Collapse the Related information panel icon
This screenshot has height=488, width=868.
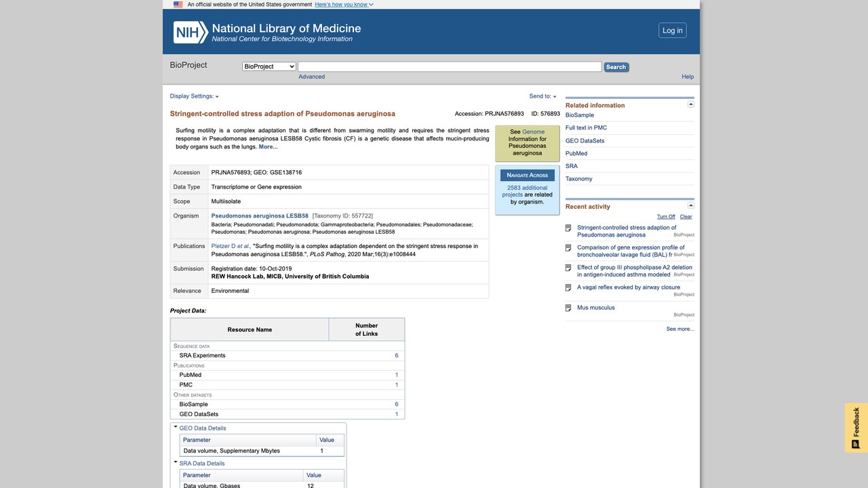pos(691,104)
